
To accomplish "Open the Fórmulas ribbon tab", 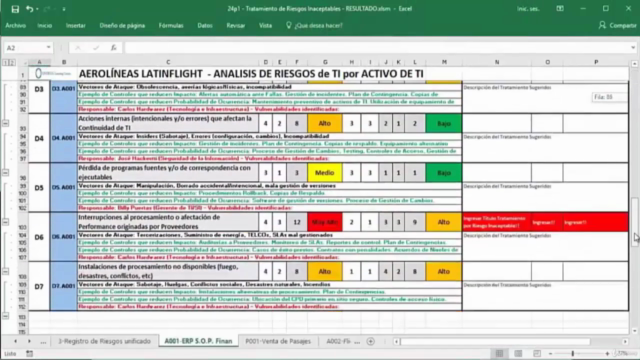I will (171, 25).
